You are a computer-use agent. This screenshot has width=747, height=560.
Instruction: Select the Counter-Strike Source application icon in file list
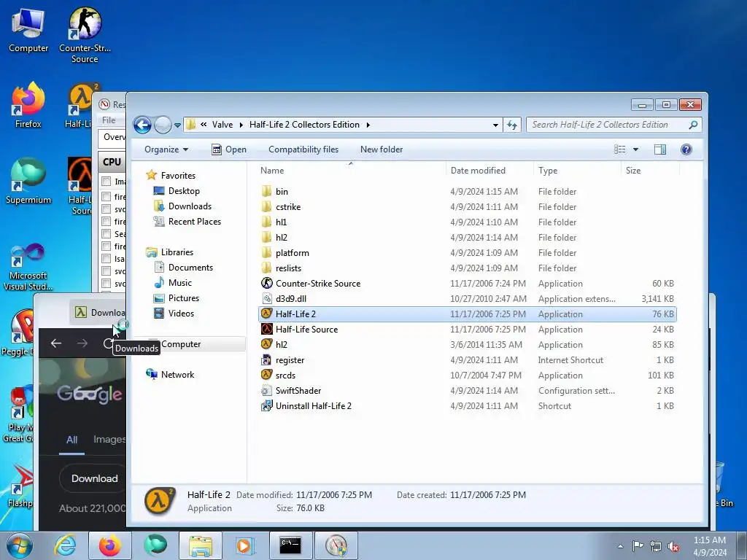pos(267,284)
